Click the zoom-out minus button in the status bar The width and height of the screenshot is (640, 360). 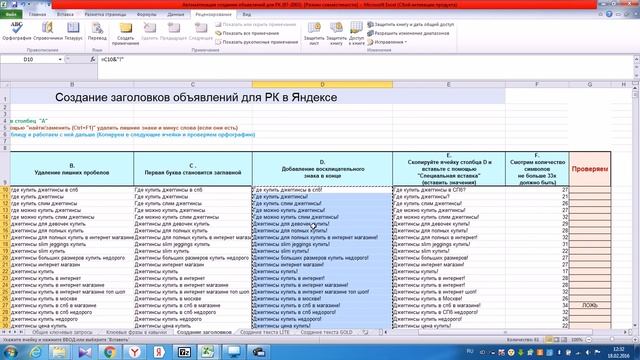(589, 340)
